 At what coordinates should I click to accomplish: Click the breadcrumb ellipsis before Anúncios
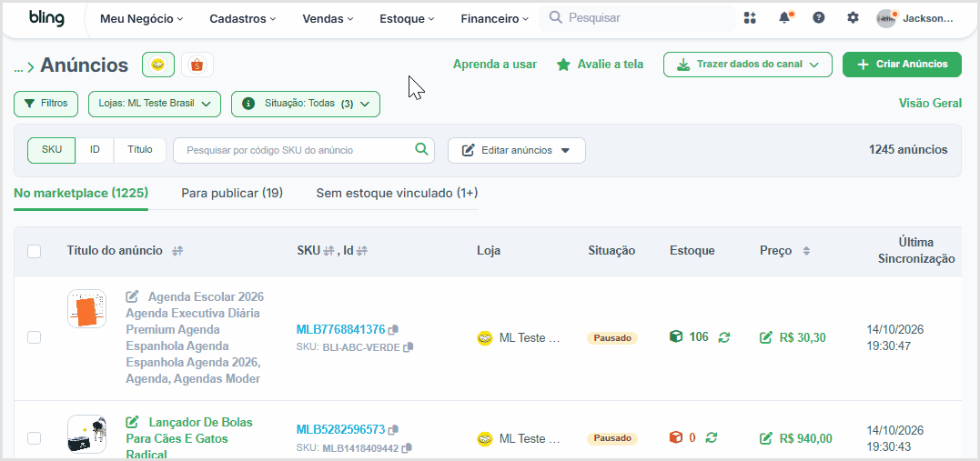19,67
